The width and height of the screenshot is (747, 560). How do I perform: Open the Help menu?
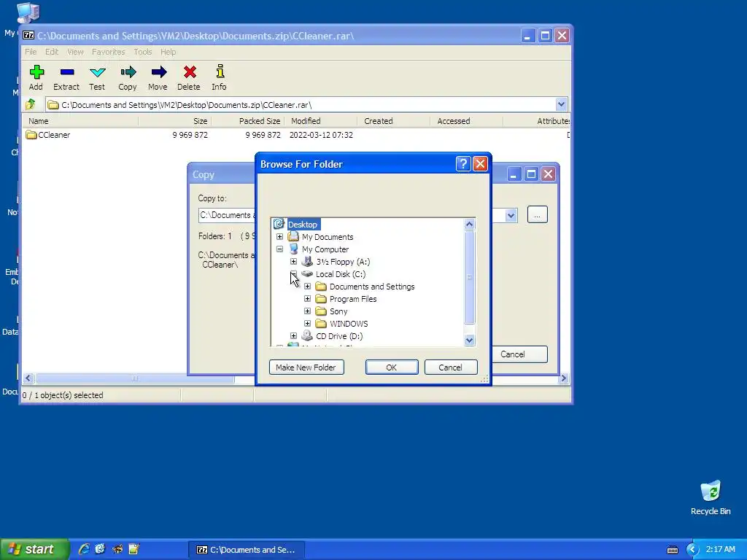point(169,52)
